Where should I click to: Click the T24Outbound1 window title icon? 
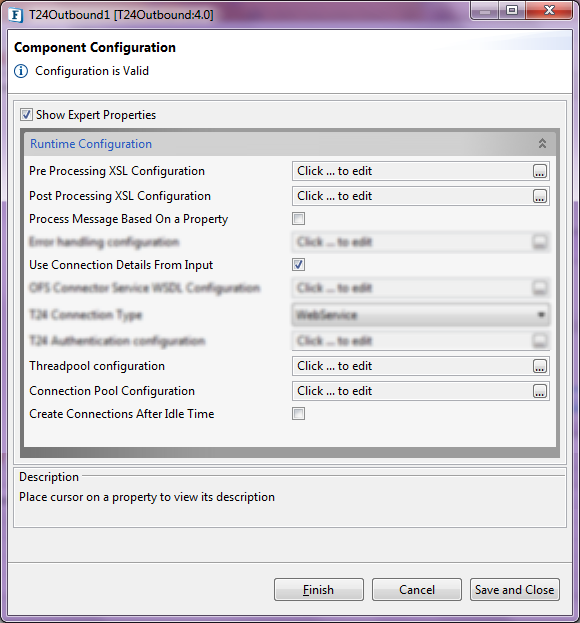pyautogui.click(x=16, y=15)
